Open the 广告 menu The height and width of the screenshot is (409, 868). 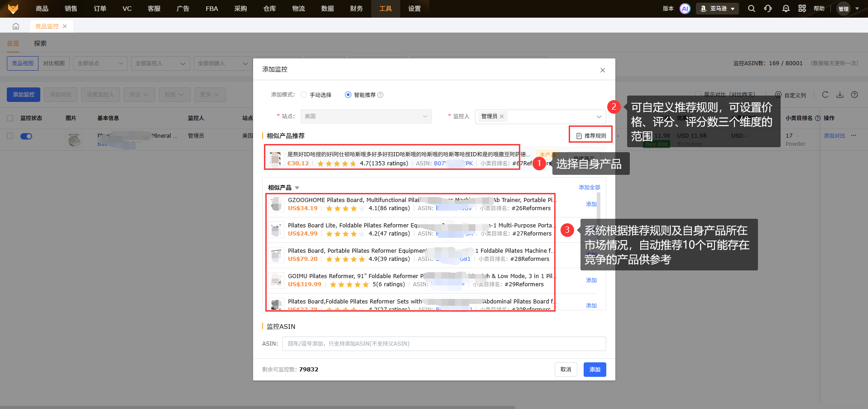click(183, 9)
